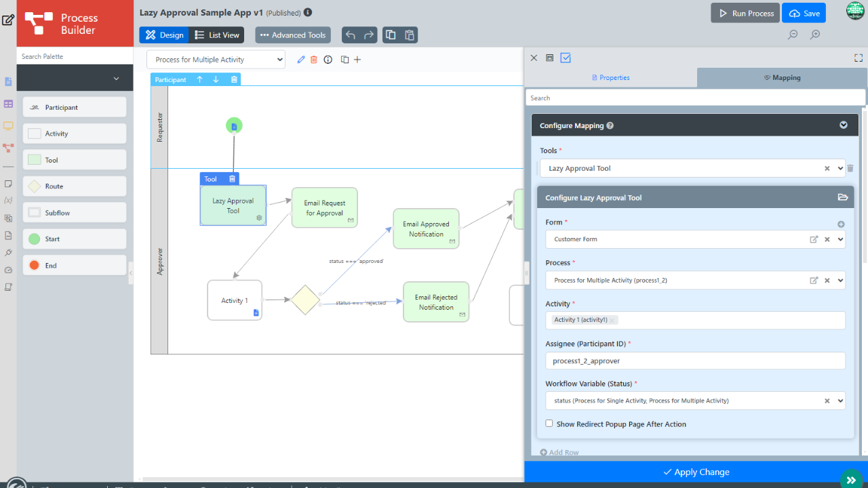868x488 pixels.
Task: Click the pencil edit process icon
Action: [x=301, y=60]
